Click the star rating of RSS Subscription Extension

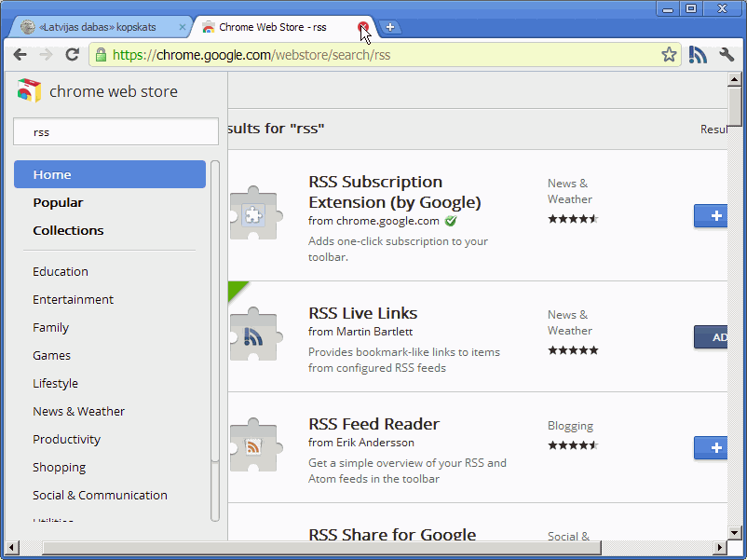(573, 219)
